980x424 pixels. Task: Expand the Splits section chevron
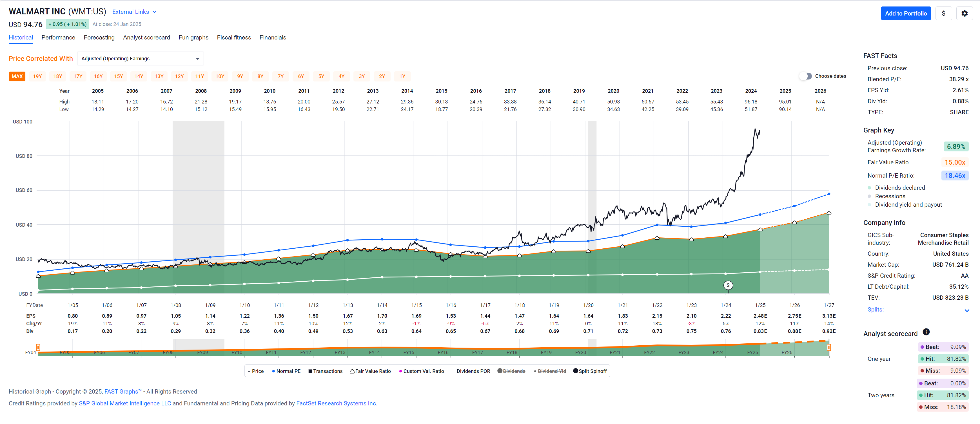pyautogui.click(x=967, y=310)
